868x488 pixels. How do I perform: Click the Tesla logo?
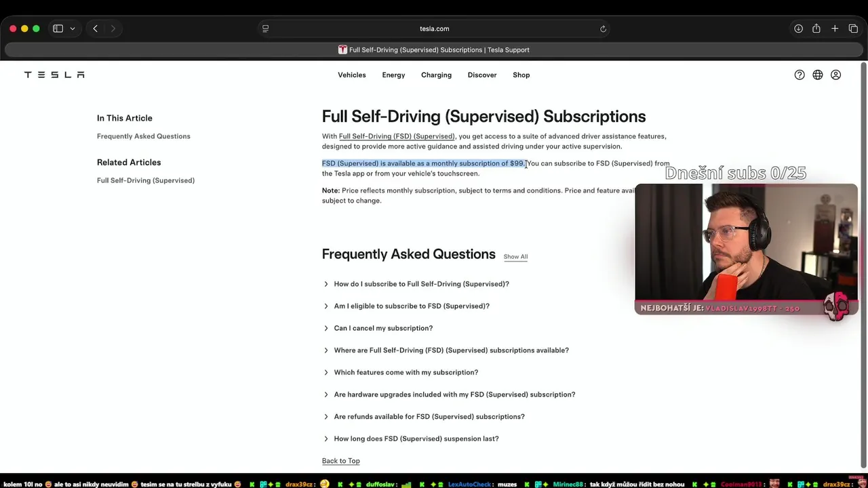pyautogui.click(x=54, y=75)
